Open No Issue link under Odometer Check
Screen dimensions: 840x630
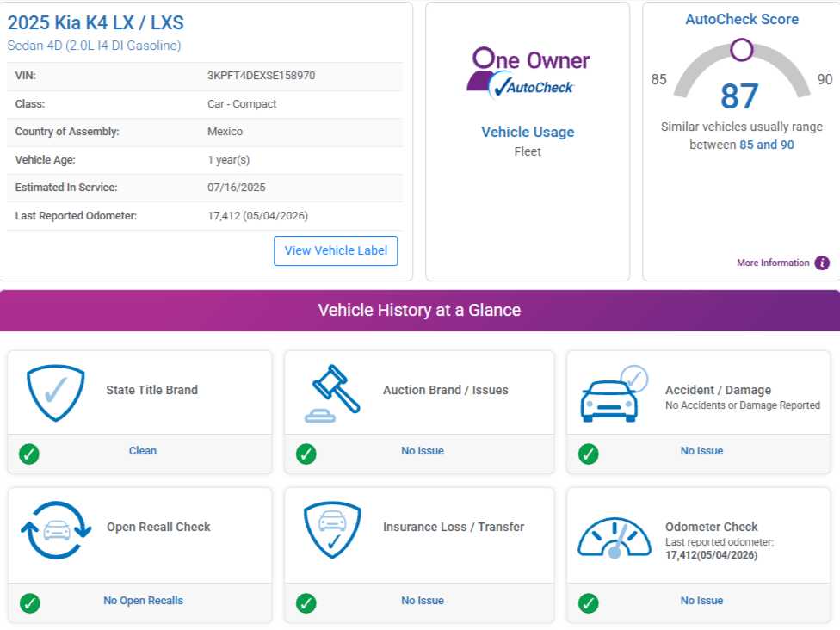[701, 601]
